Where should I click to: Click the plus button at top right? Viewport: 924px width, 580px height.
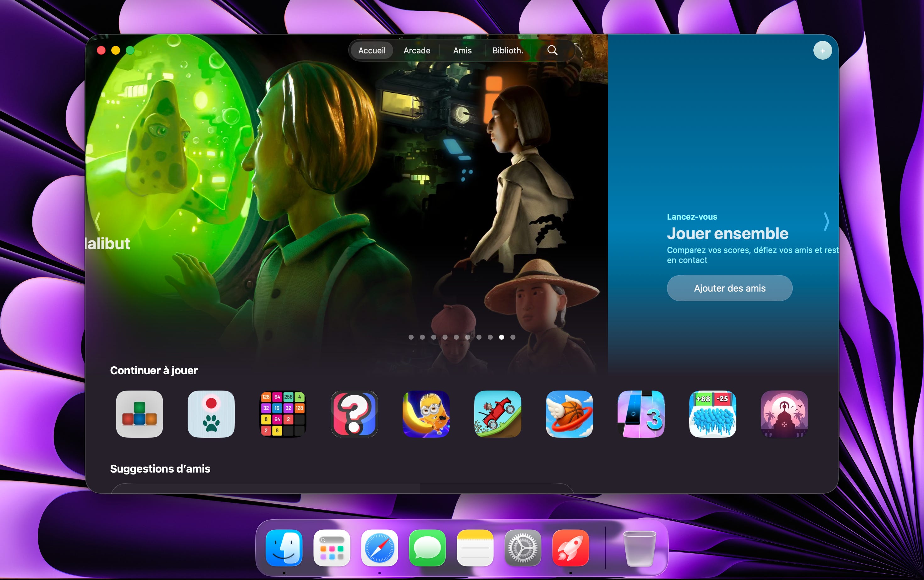(x=822, y=51)
